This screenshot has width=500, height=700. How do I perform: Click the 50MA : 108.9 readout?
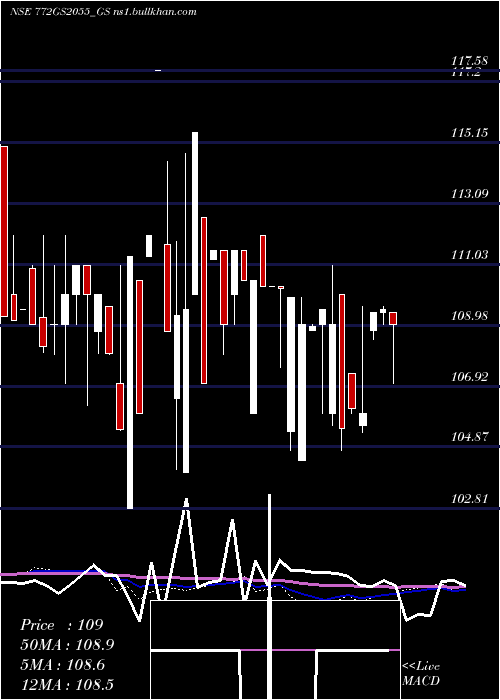tap(67, 645)
